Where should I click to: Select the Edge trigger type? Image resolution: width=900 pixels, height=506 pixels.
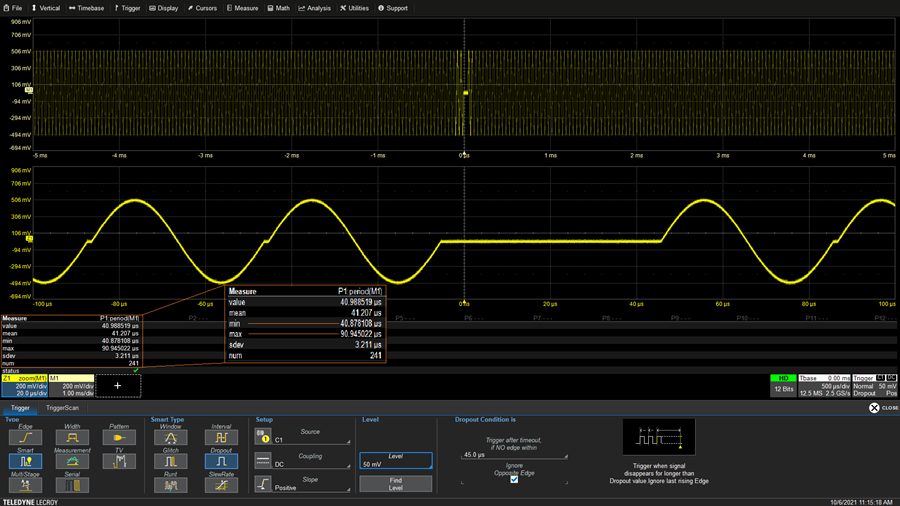pyautogui.click(x=24, y=437)
